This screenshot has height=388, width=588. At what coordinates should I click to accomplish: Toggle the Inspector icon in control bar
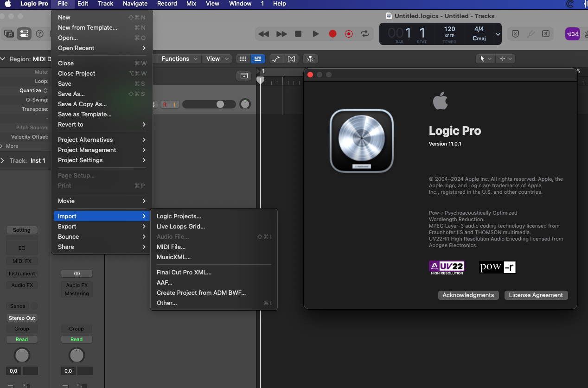[24, 34]
